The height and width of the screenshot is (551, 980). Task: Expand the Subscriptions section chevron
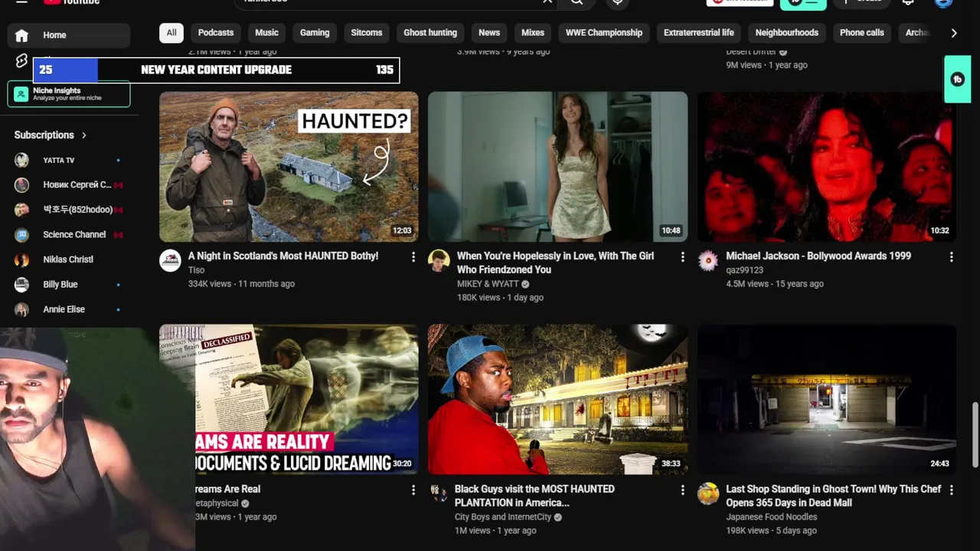tap(84, 135)
